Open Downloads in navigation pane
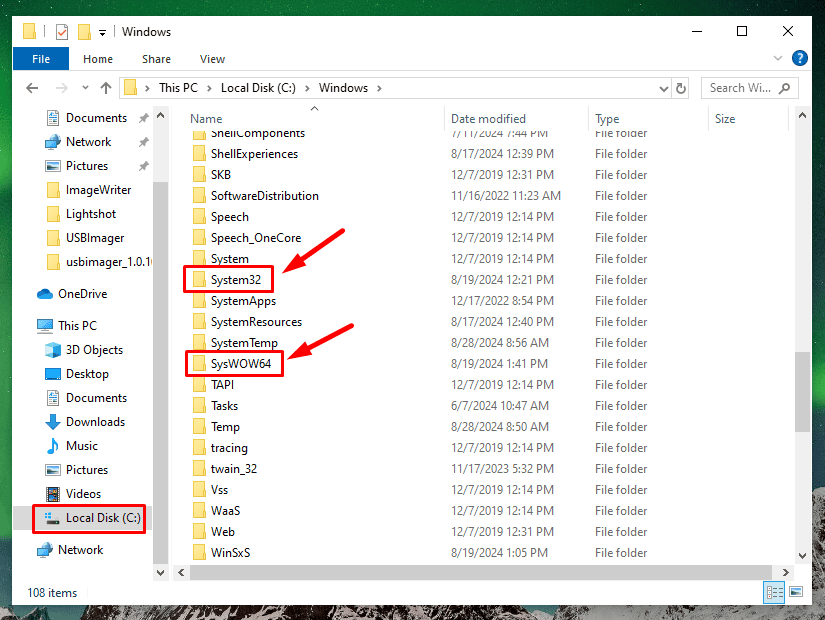The width and height of the screenshot is (825, 620). pos(95,422)
